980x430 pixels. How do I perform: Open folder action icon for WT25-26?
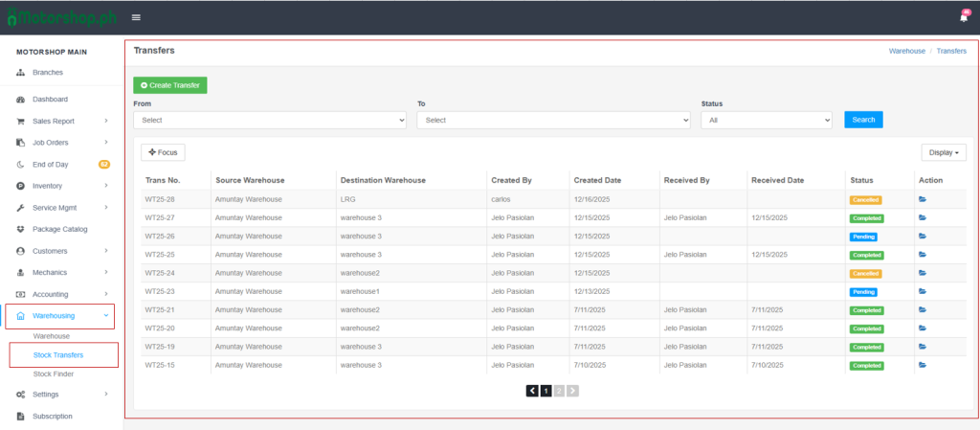coord(923,237)
